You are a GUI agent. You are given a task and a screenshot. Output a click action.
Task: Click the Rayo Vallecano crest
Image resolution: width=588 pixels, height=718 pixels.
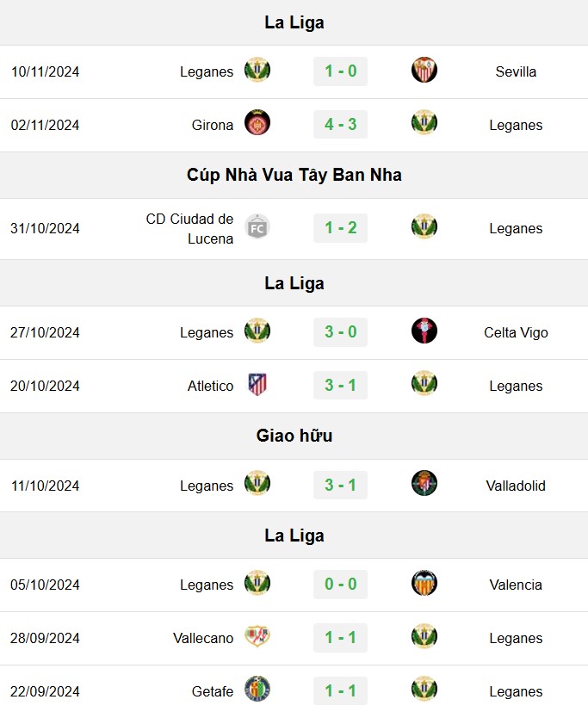(257, 636)
